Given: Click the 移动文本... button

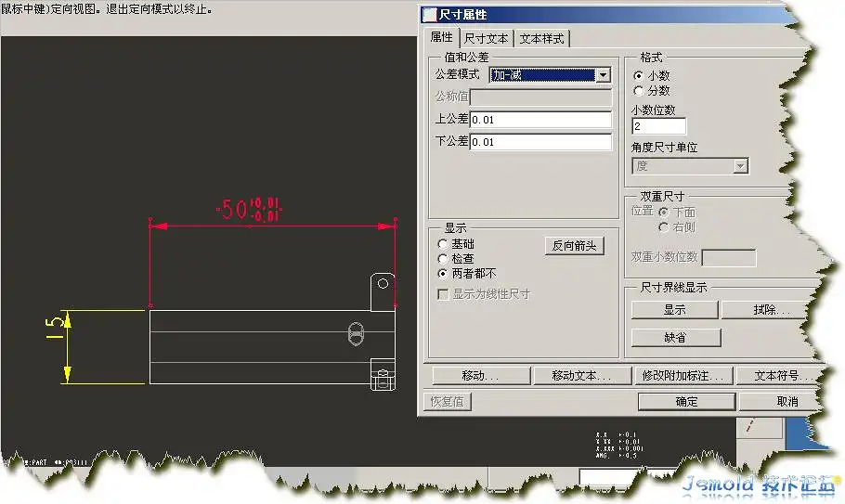Looking at the screenshot, I should tap(581, 376).
